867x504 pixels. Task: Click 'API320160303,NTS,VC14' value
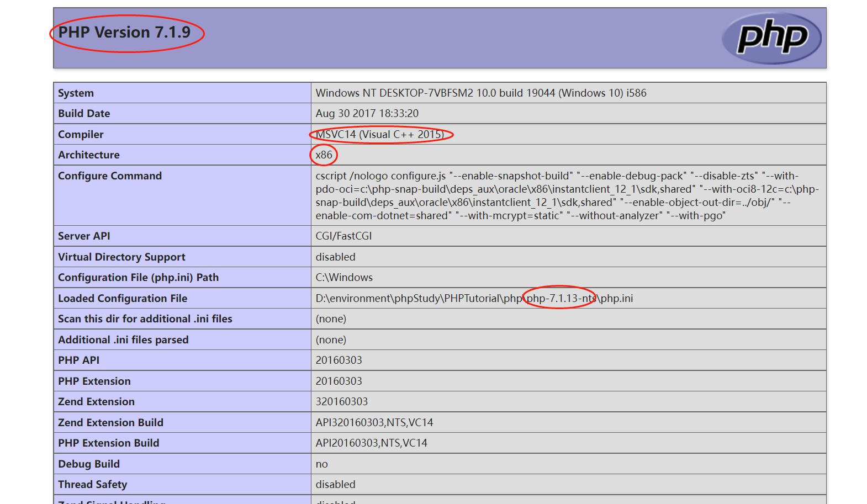374,423
